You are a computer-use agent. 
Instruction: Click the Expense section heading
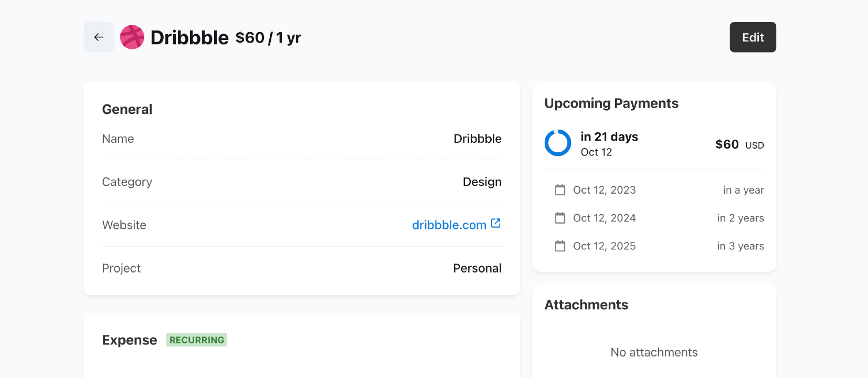pos(130,340)
